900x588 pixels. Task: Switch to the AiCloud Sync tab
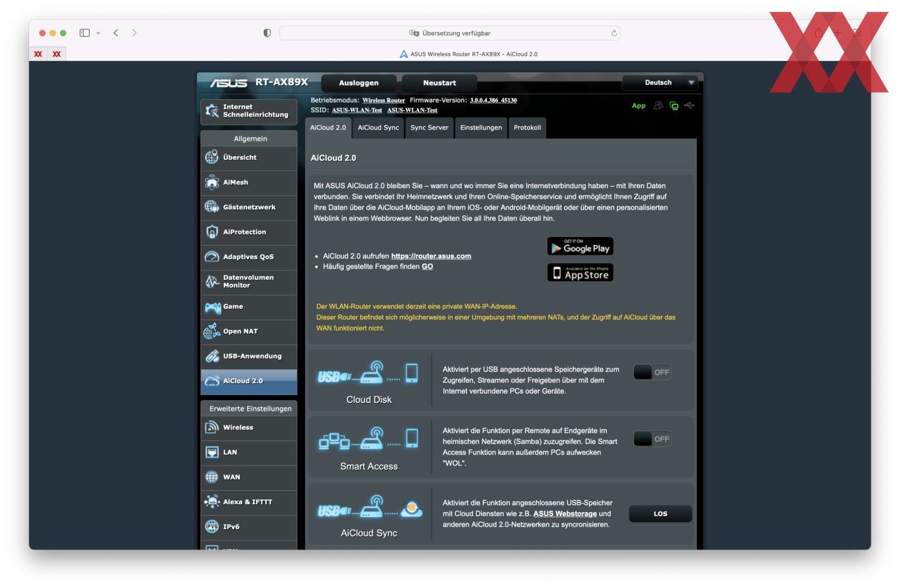[x=378, y=128]
